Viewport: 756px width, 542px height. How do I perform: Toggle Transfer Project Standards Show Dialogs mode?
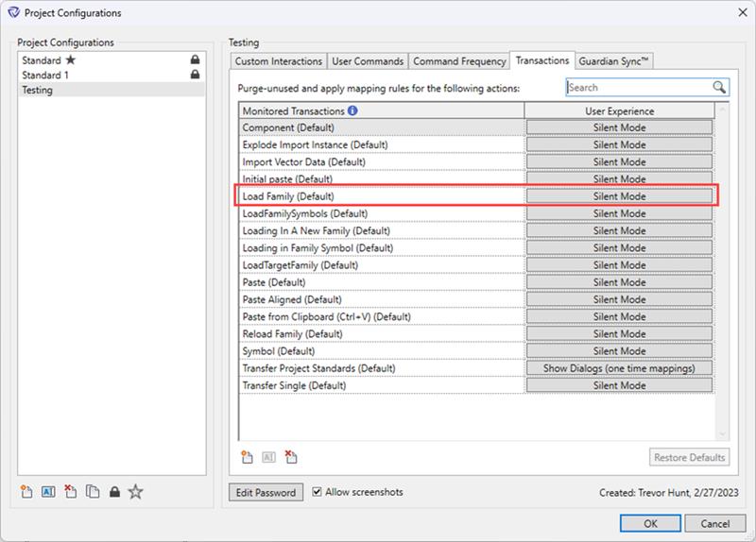click(x=619, y=368)
